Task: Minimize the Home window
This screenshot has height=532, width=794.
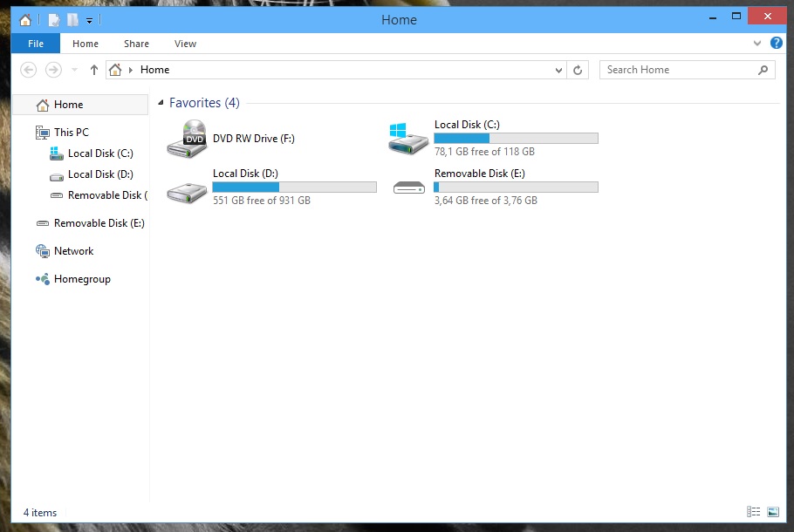Action: [713, 17]
